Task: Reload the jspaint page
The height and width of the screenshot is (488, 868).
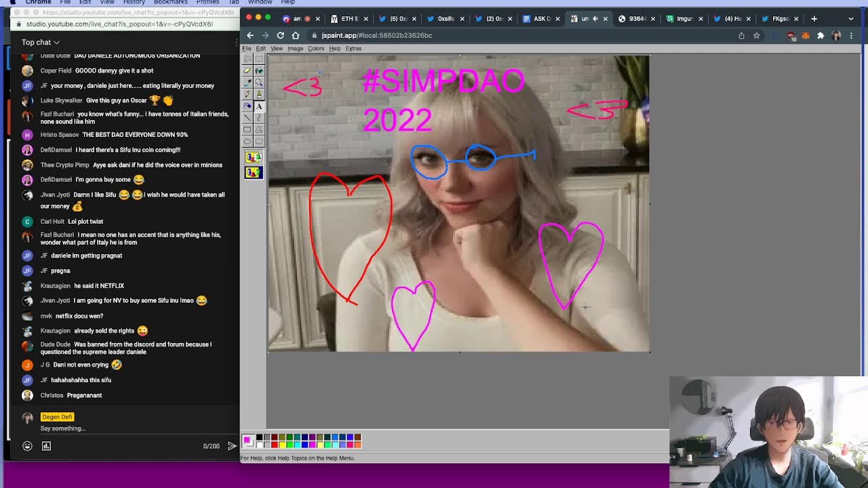Action: pos(280,35)
